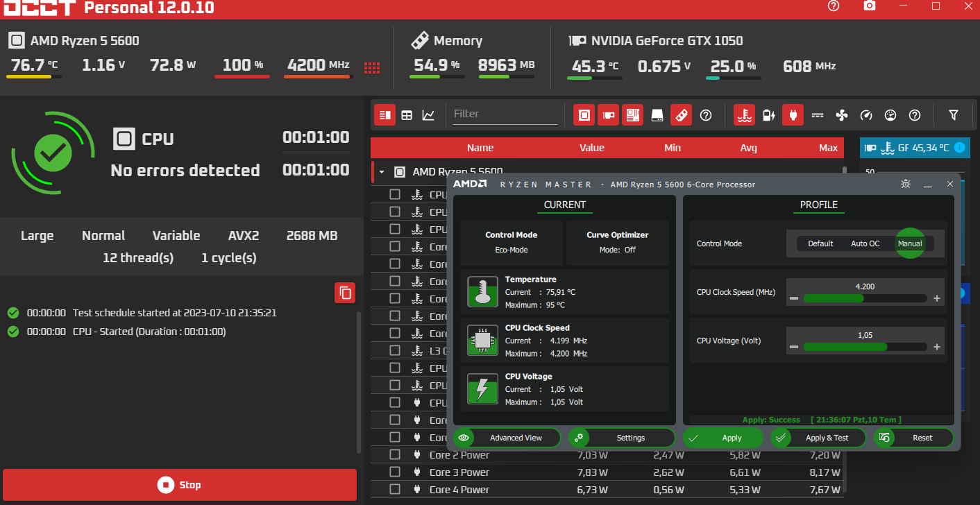Image resolution: width=980 pixels, height=505 pixels.
Task: Toggle the voltage sensor filter icon
Action: 818,115
